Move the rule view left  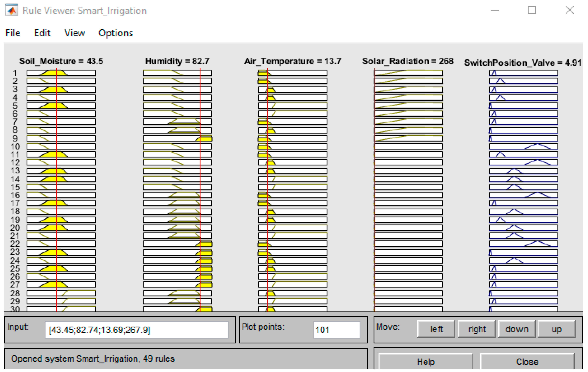coord(436,329)
